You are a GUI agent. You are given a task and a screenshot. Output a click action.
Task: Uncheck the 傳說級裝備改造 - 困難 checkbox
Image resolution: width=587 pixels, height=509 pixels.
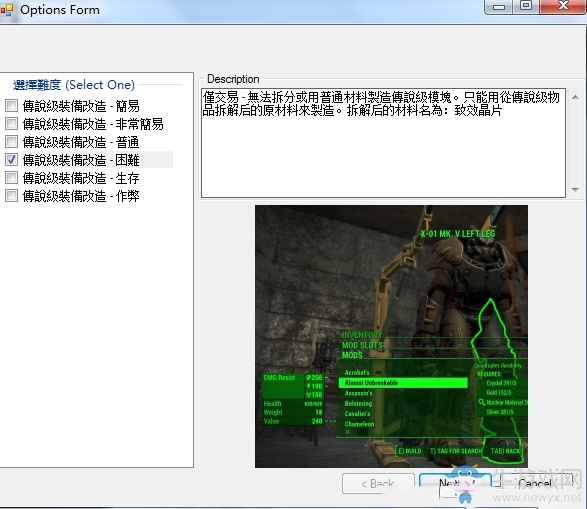point(12,160)
